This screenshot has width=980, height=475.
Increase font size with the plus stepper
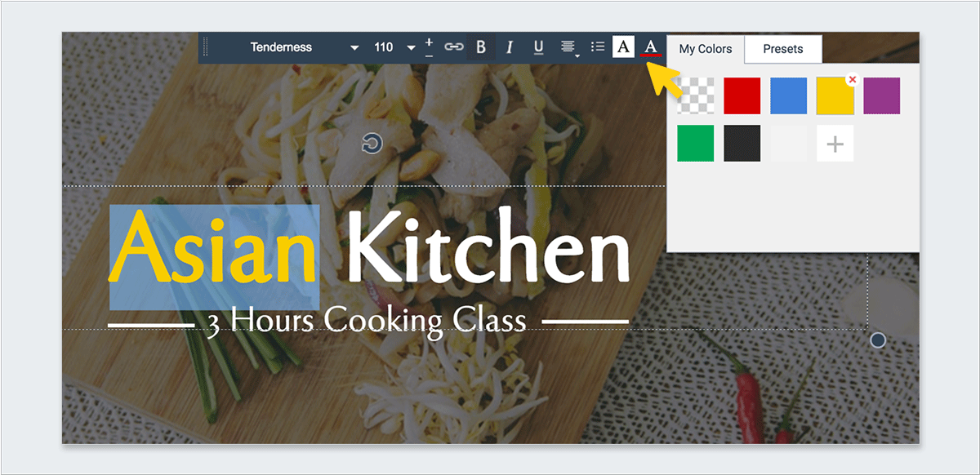[429, 41]
